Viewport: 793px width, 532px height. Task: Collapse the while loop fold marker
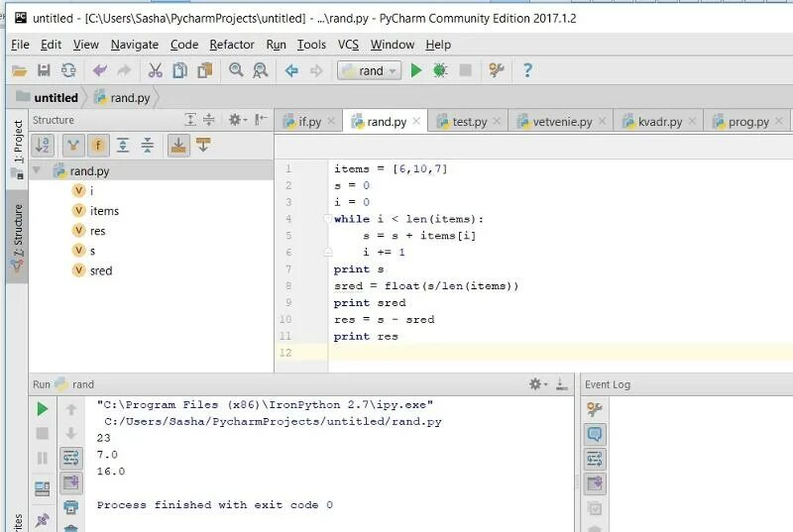click(328, 219)
